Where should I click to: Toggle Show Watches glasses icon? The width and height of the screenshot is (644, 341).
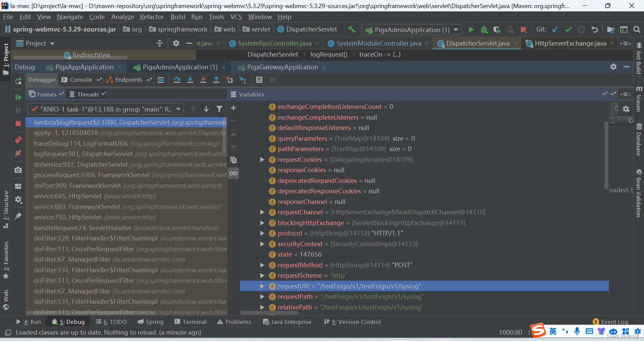click(233, 173)
